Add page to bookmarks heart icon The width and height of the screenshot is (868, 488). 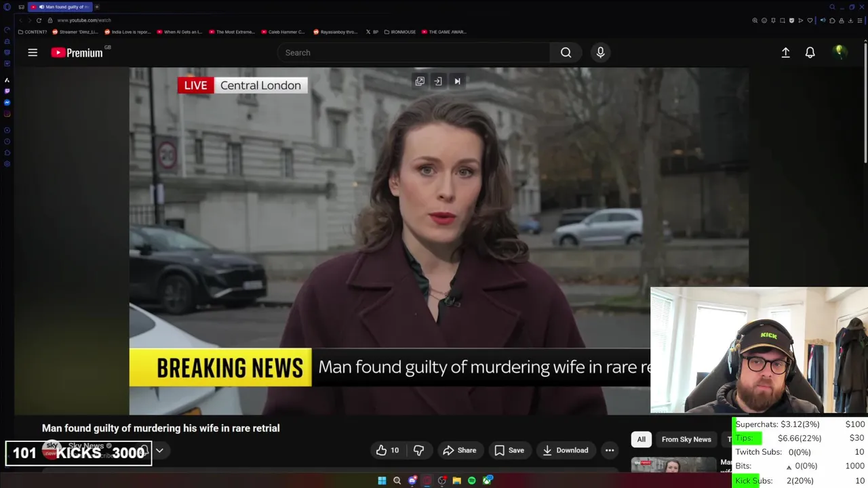click(x=810, y=20)
